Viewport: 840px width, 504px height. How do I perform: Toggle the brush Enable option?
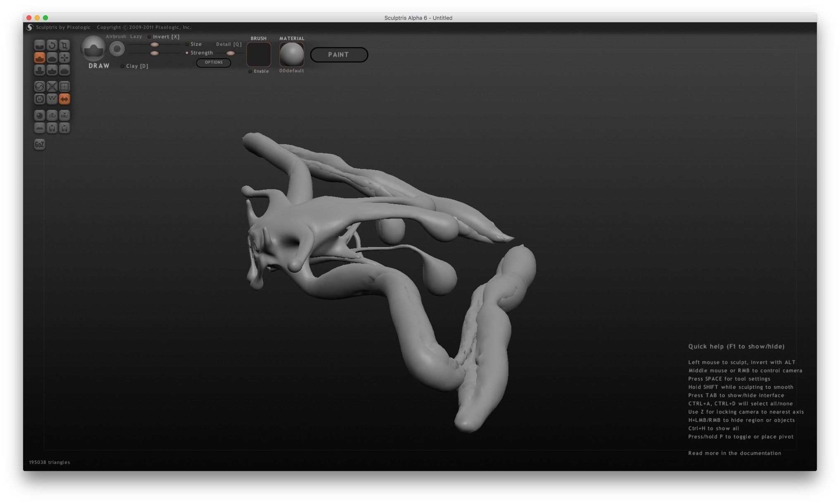pos(258,71)
